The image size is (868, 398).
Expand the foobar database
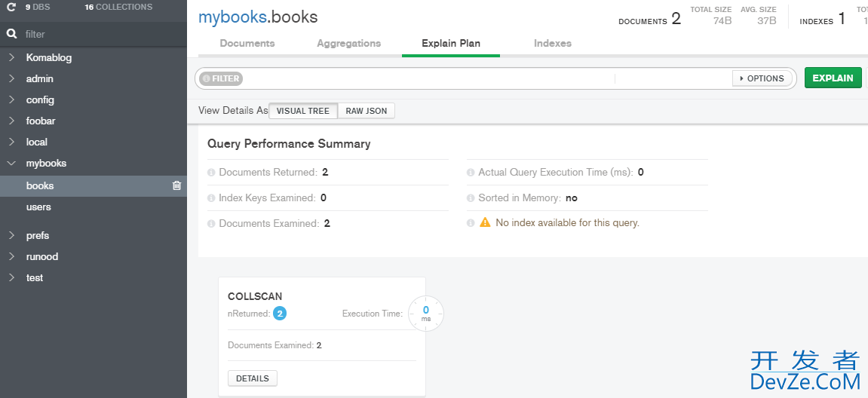(x=11, y=121)
